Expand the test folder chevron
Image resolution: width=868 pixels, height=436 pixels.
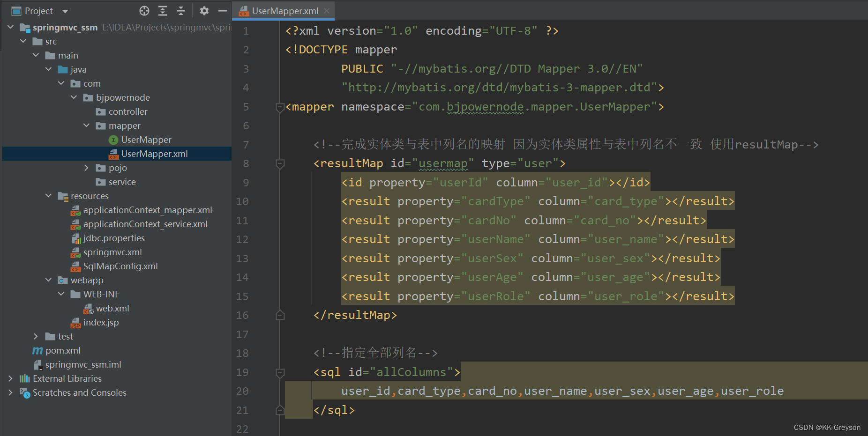tap(36, 336)
